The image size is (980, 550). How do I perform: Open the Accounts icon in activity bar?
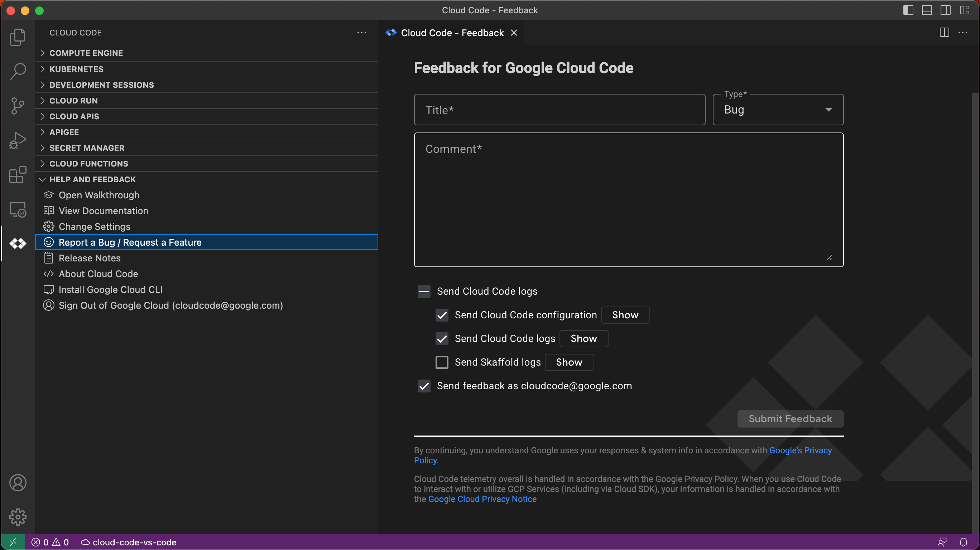(18, 483)
